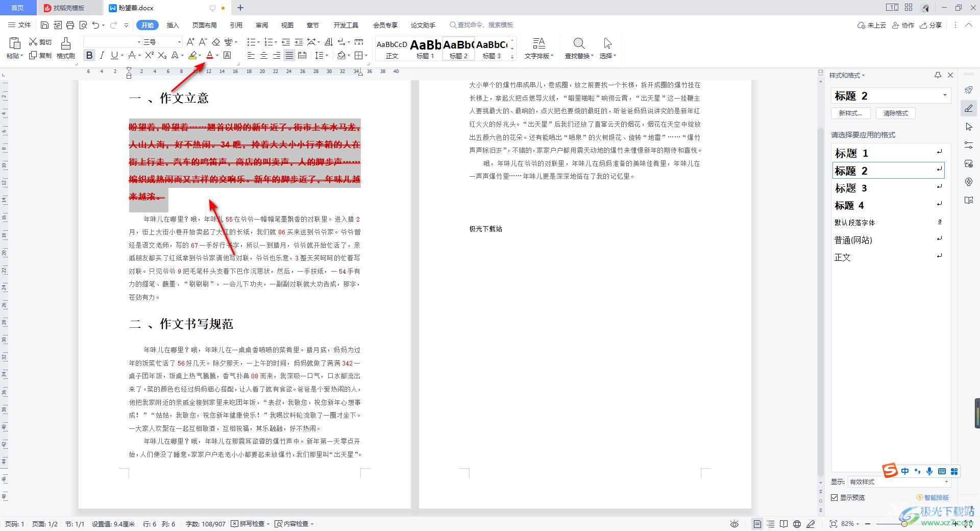
Task: Click fullscreen fit icon beside zoom percentage
Action: click(834, 524)
